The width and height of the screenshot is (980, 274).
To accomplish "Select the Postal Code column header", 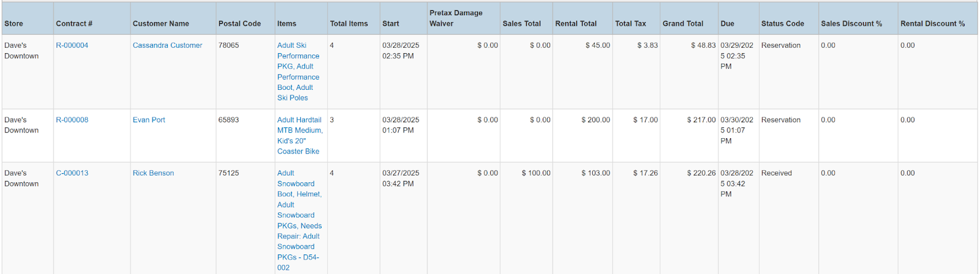I will 239,24.
